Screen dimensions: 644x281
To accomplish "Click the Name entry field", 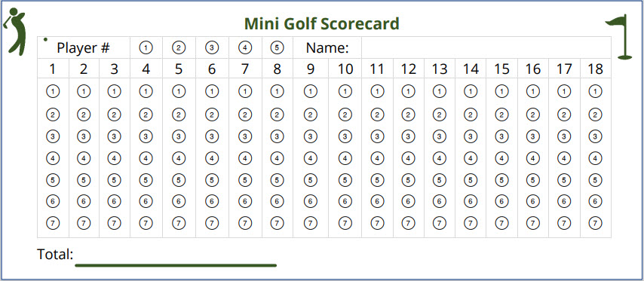I will click(486, 47).
